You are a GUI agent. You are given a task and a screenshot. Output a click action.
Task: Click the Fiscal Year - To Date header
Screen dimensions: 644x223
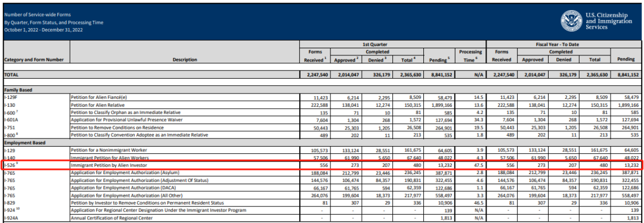coord(563,44)
